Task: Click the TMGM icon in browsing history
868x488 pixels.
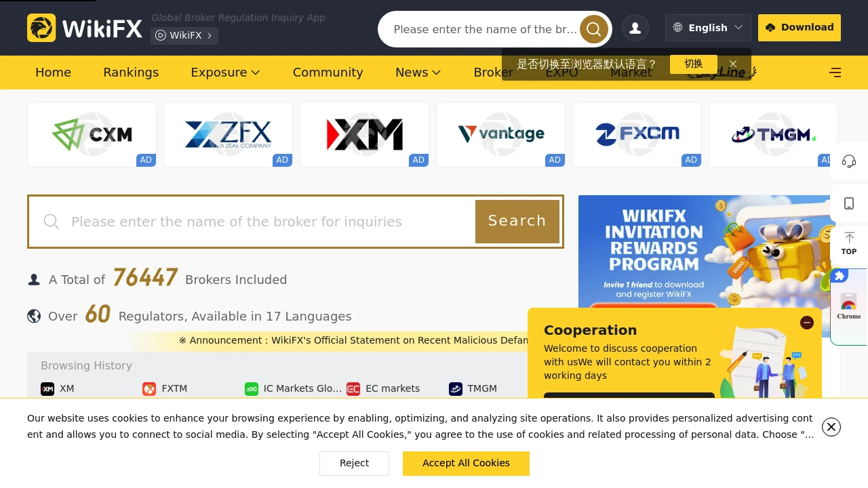Action: (456, 389)
